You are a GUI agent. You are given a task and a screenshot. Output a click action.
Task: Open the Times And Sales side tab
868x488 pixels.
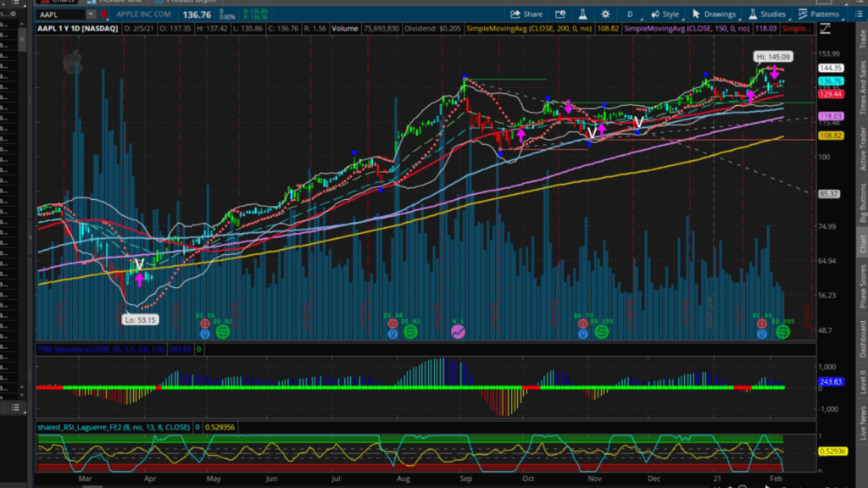862,87
